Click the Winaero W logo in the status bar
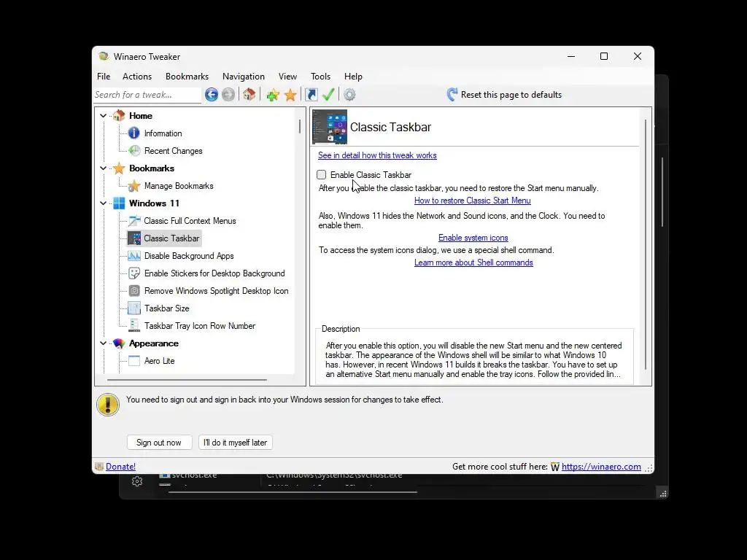Screen dimensions: 747x560 [555, 467]
